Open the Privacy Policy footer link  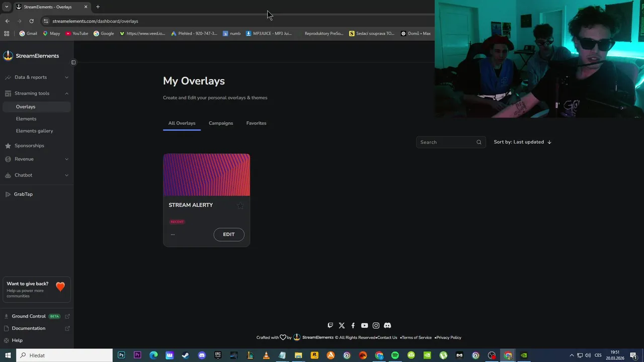[x=449, y=337]
